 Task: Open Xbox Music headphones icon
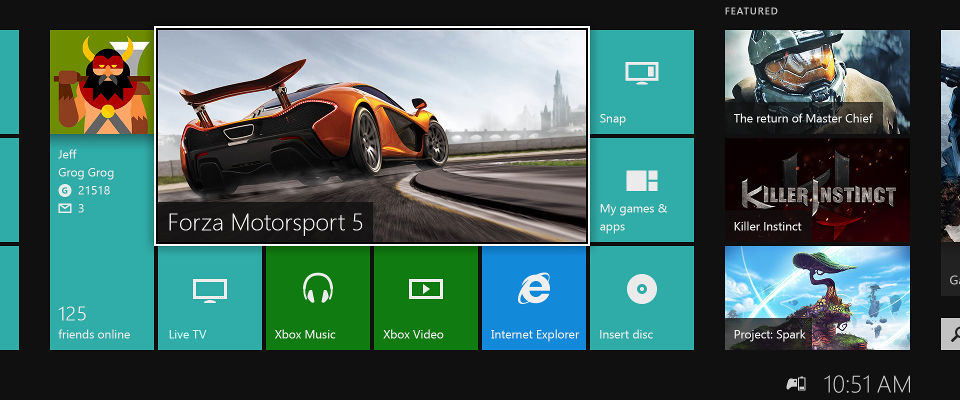(x=318, y=288)
